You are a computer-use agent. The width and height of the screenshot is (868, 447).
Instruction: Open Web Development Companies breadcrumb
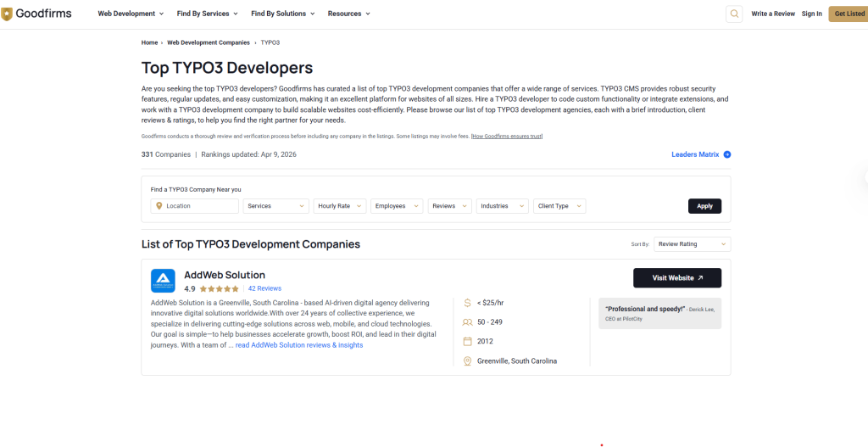pyautogui.click(x=209, y=42)
